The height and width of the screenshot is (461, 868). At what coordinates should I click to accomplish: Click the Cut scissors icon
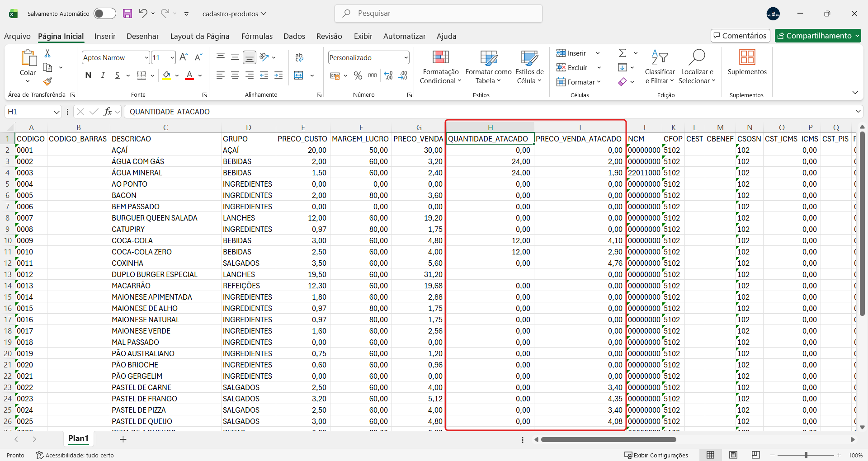(47, 53)
